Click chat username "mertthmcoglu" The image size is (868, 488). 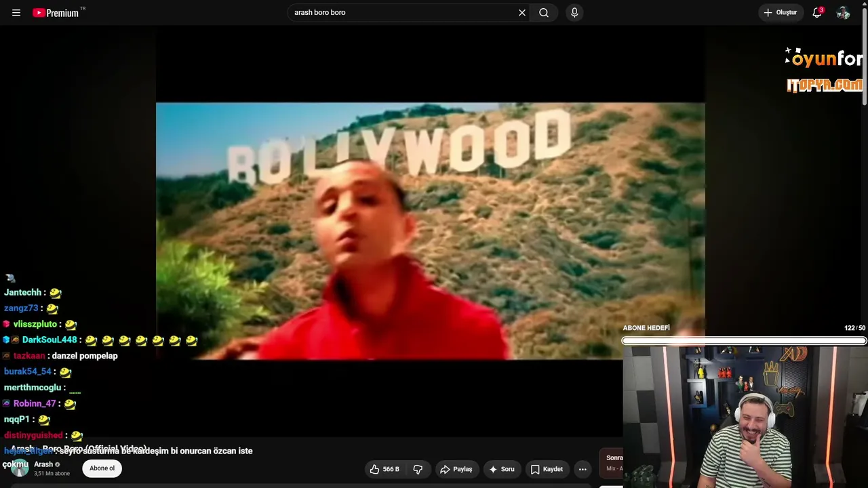(x=33, y=388)
